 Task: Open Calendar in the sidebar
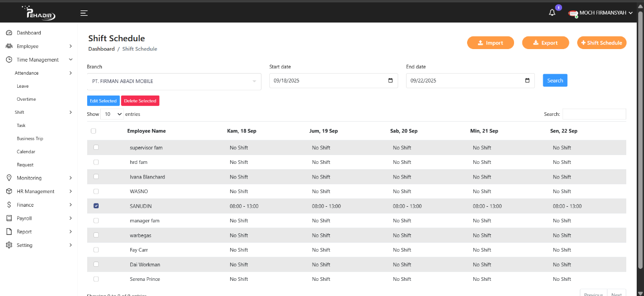click(x=26, y=151)
